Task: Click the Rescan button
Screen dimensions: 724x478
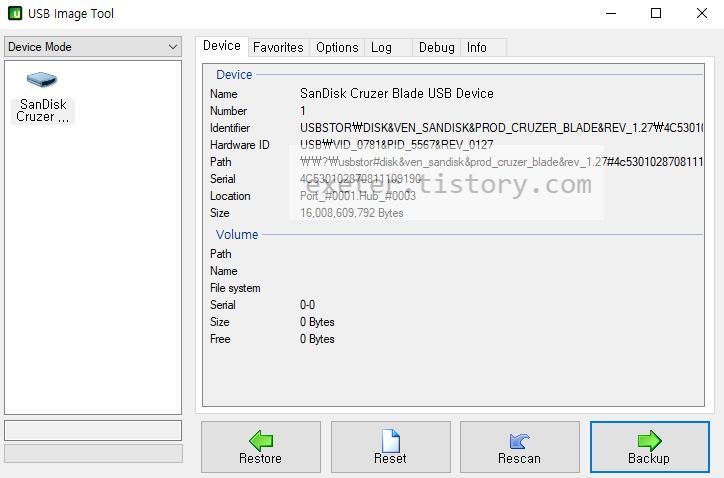Action: [519, 447]
